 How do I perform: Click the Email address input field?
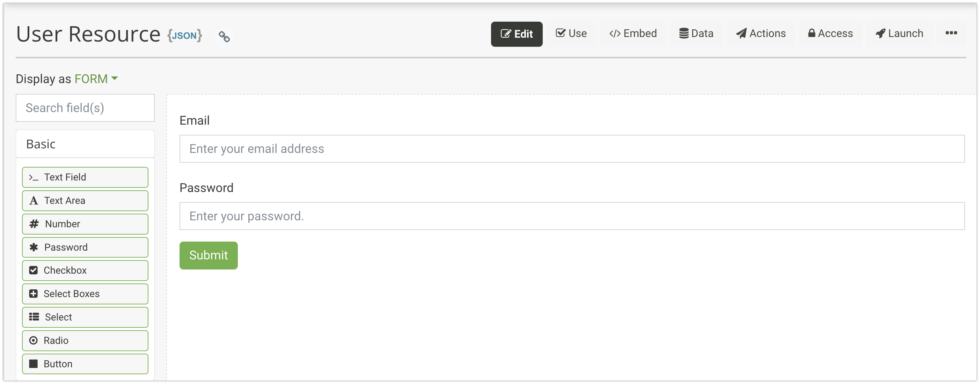click(571, 149)
